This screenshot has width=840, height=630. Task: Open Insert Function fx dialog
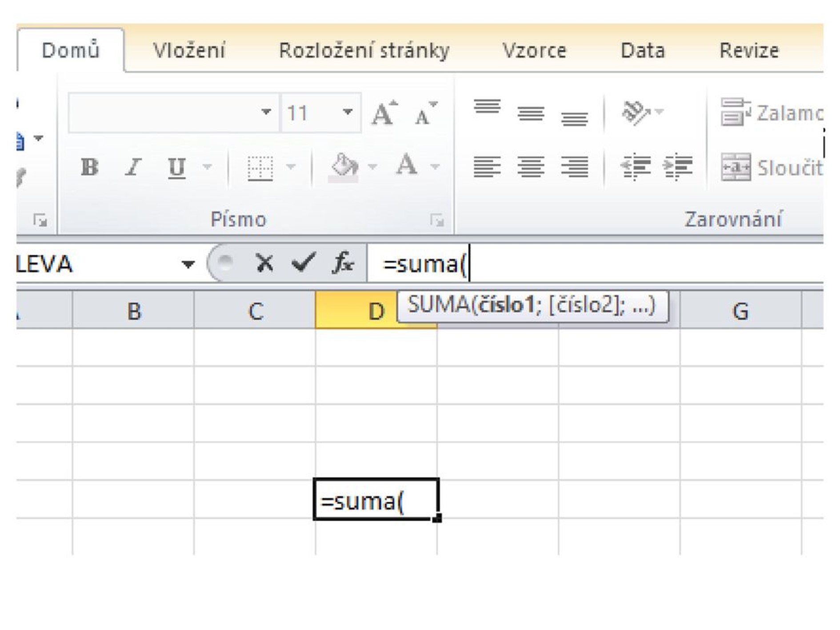[343, 263]
